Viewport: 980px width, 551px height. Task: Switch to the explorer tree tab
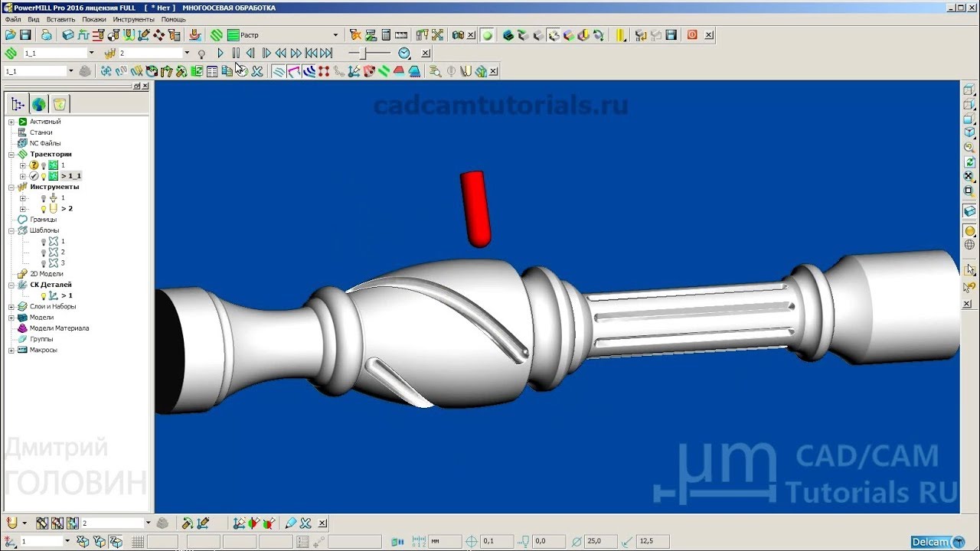(18, 104)
